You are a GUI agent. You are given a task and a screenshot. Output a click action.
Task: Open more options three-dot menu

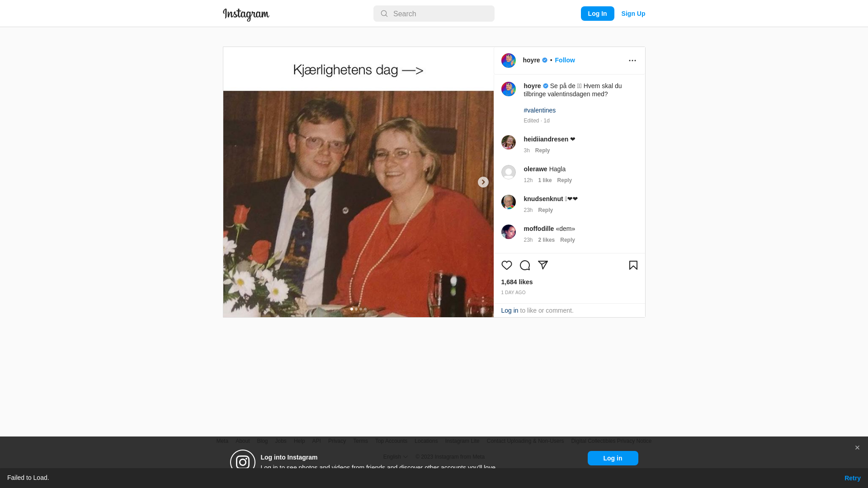coord(632,61)
